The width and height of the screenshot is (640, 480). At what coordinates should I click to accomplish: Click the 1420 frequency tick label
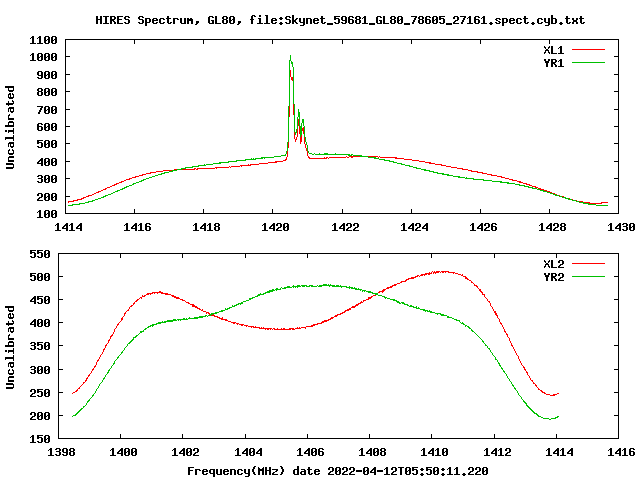[x=275, y=227]
